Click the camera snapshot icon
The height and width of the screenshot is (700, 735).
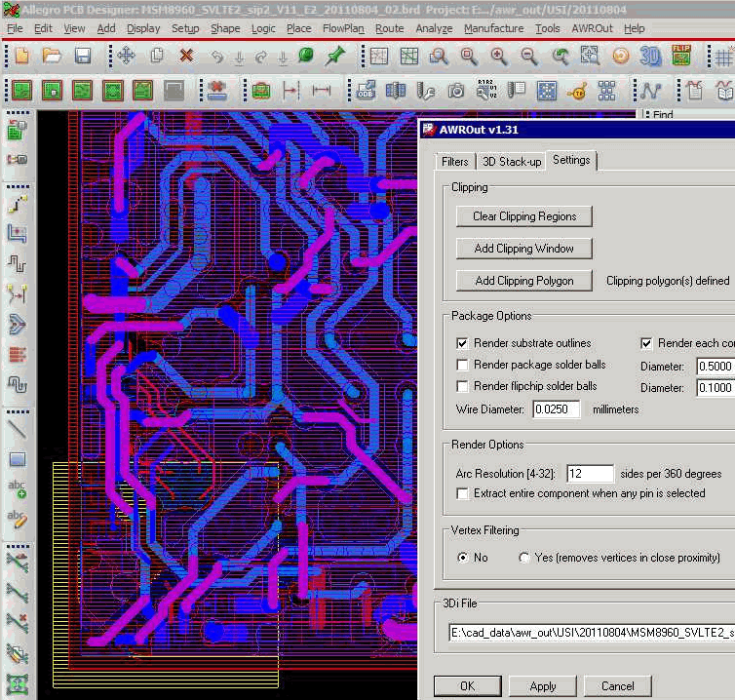pyautogui.click(x=455, y=91)
